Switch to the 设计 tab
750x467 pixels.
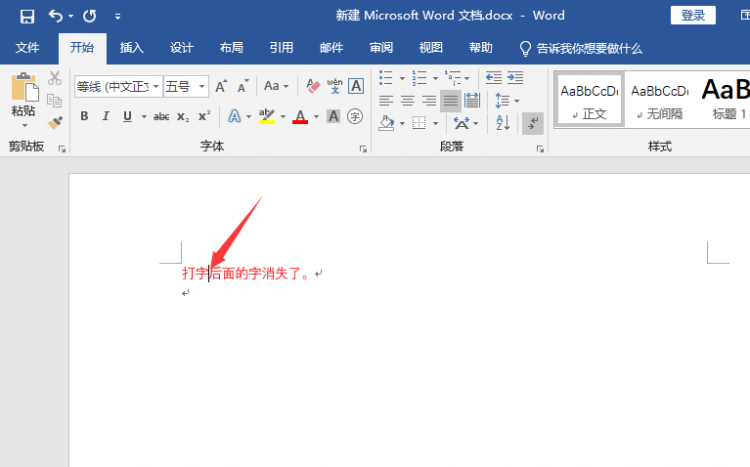[181, 48]
